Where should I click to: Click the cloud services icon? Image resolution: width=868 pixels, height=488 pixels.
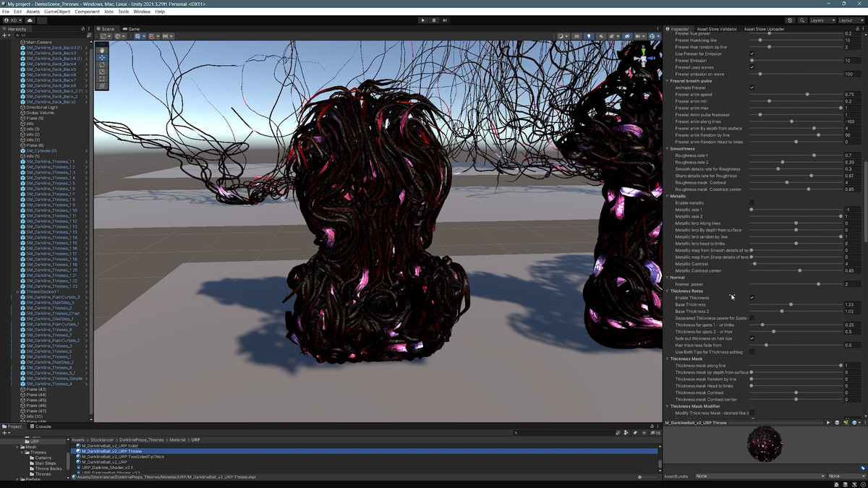tap(31, 20)
